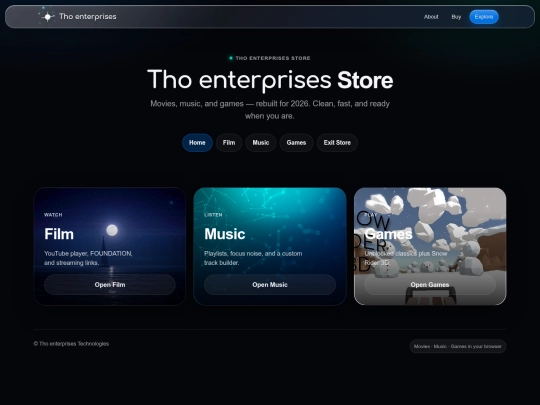The image size is (540, 405).
Task: Click the Film card moon image
Action: [112, 230]
